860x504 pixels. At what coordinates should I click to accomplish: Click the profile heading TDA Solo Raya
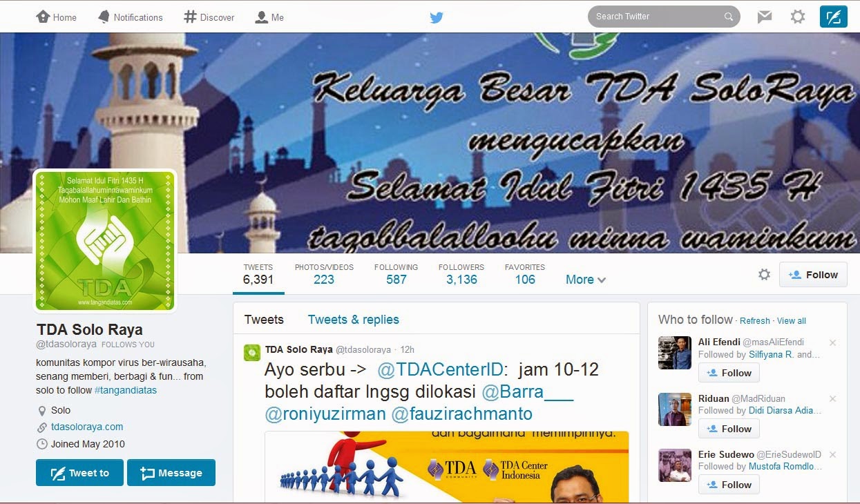89,329
